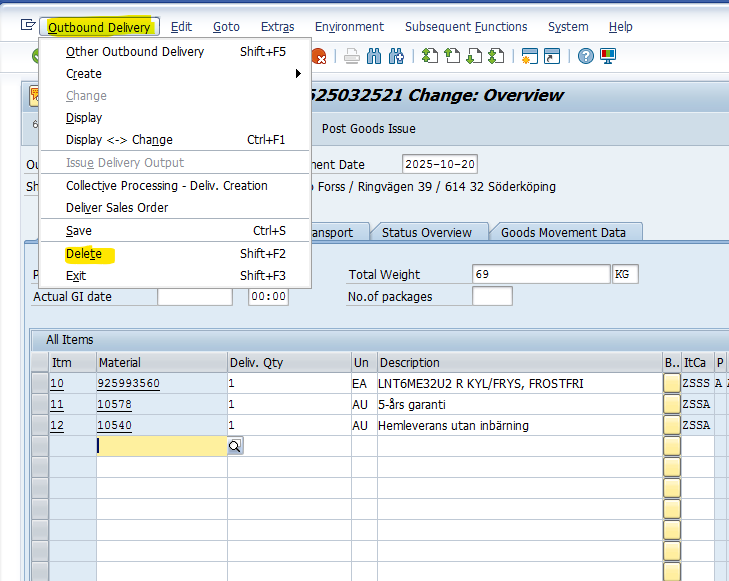This screenshot has height=581, width=729.
Task: Click batch split button for item 12
Action: pos(672,425)
